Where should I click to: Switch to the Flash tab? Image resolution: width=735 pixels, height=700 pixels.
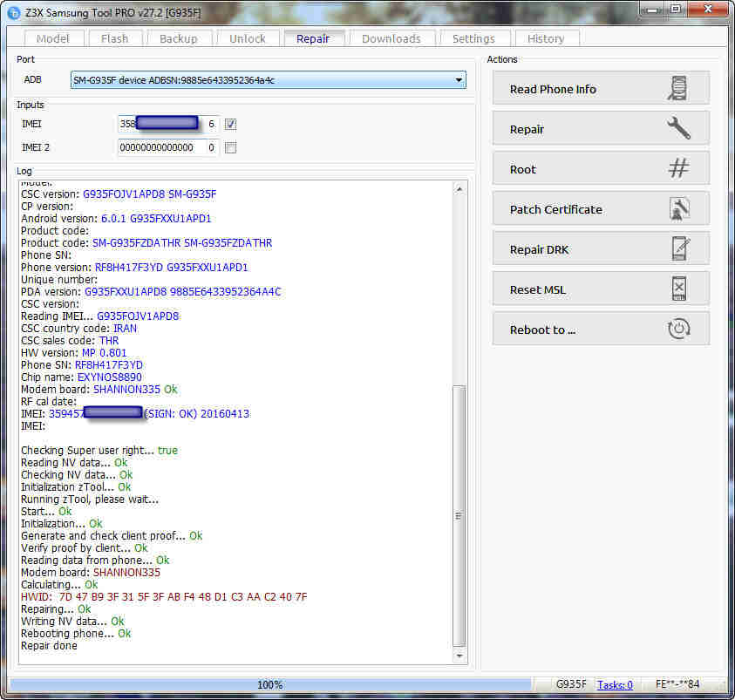coord(114,38)
